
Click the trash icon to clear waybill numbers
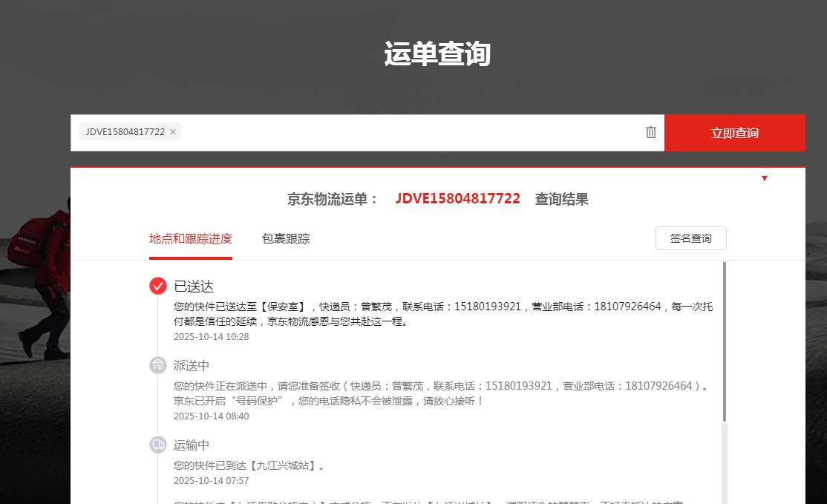[651, 132]
